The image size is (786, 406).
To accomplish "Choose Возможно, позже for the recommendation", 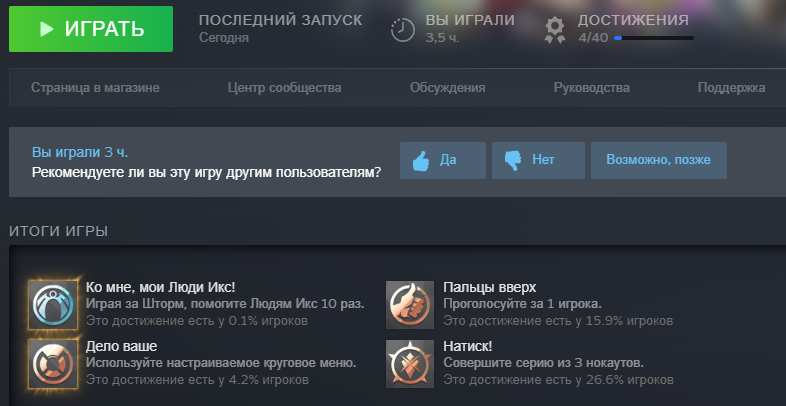I will 659,160.
